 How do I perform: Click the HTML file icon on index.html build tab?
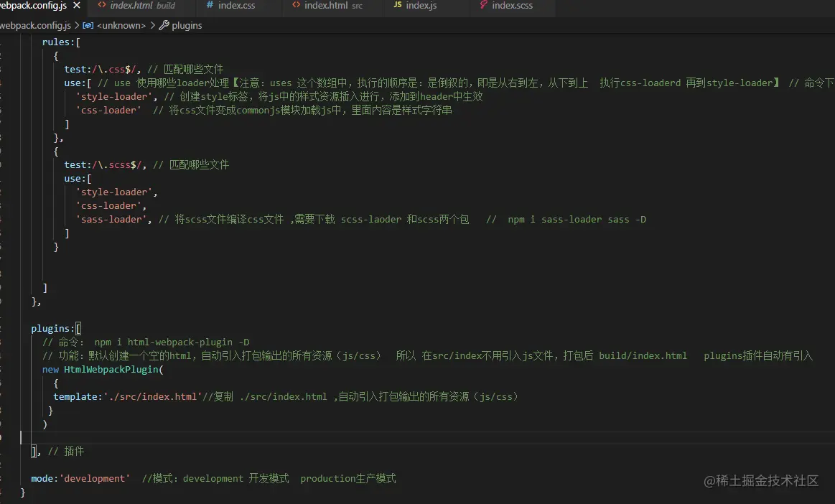click(102, 5)
